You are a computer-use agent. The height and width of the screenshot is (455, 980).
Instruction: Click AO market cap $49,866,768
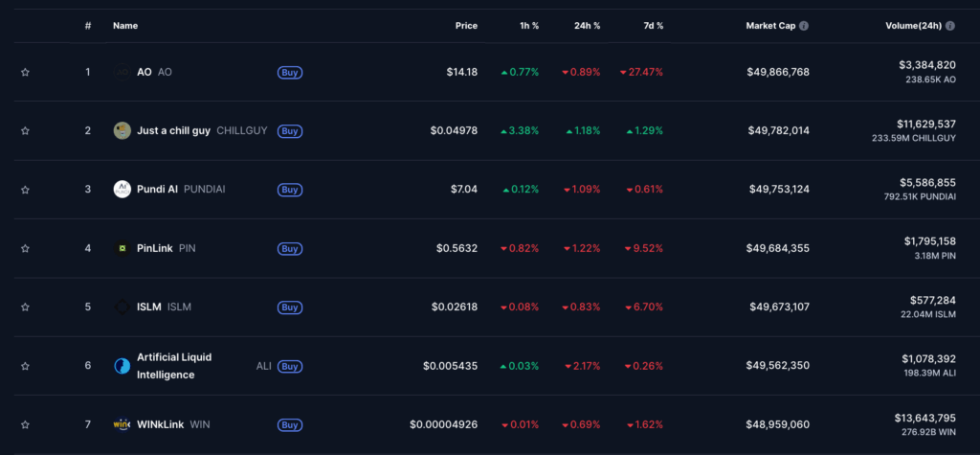(x=777, y=72)
